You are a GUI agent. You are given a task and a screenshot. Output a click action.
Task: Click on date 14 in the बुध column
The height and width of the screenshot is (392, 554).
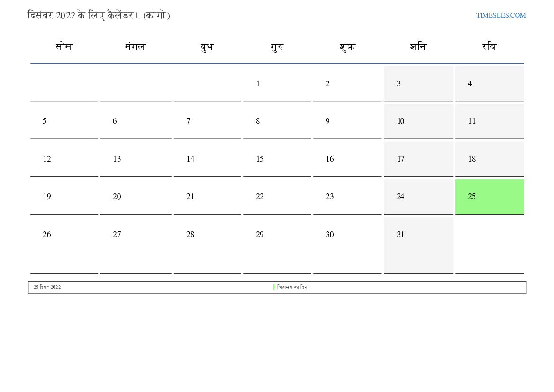point(190,159)
